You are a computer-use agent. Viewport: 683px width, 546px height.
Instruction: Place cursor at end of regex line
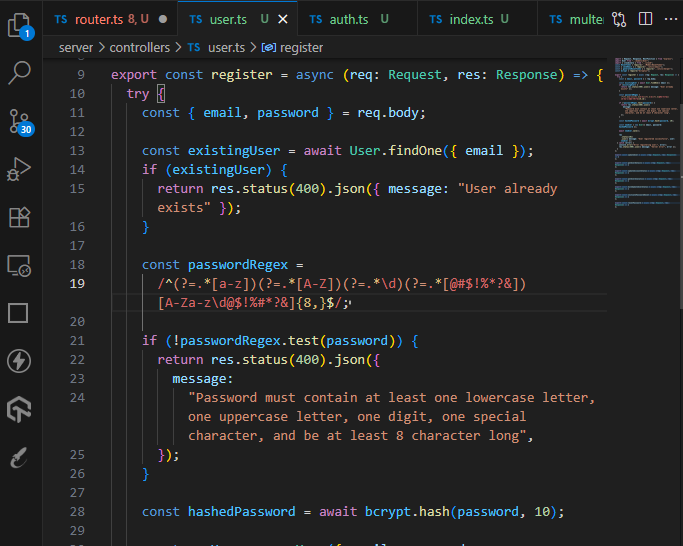tap(350, 303)
